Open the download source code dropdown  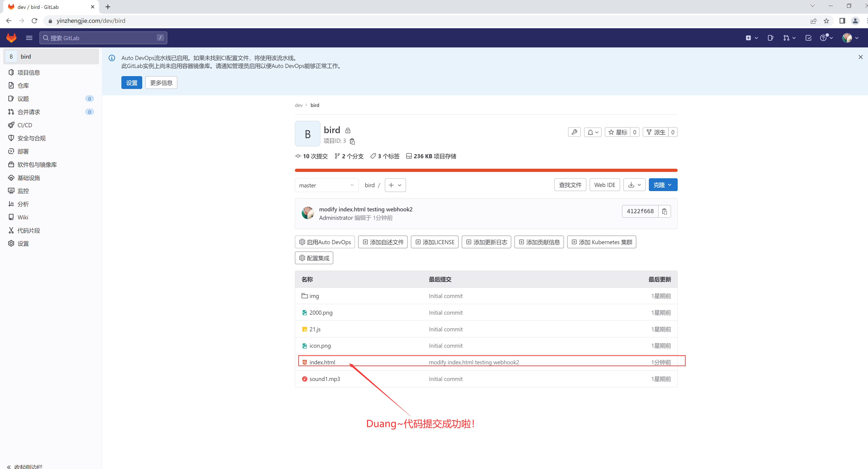[634, 185]
